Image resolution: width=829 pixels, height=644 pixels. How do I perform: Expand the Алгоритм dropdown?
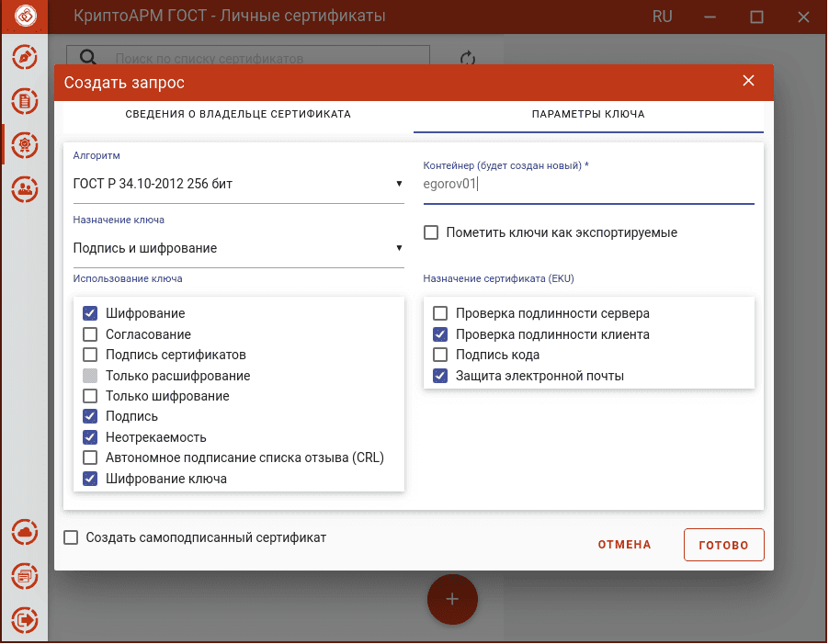tap(238, 184)
